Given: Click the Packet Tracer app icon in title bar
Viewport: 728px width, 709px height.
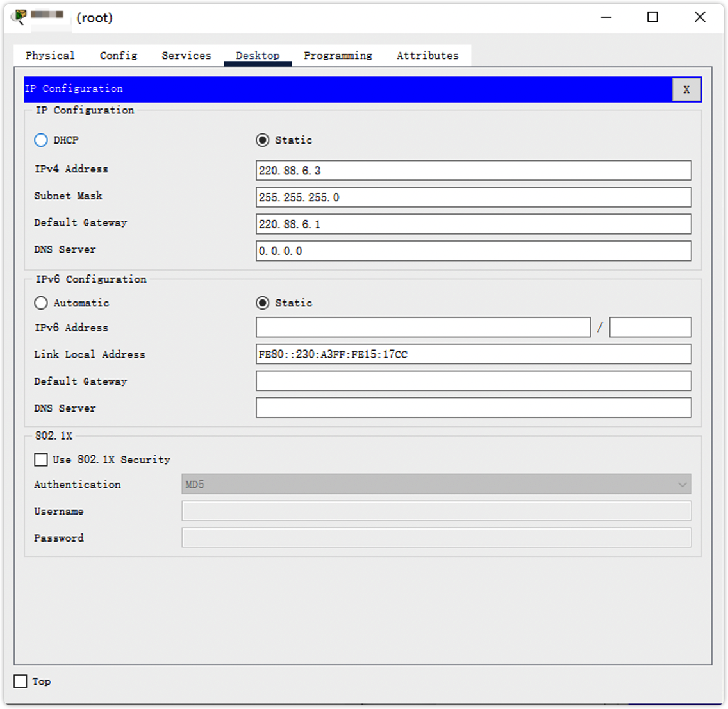Looking at the screenshot, I should click(20, 17).
